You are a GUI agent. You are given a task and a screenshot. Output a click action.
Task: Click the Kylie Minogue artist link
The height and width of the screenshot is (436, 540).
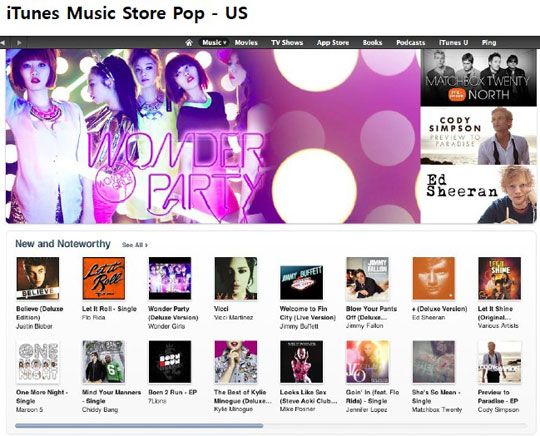click(233, 409)
